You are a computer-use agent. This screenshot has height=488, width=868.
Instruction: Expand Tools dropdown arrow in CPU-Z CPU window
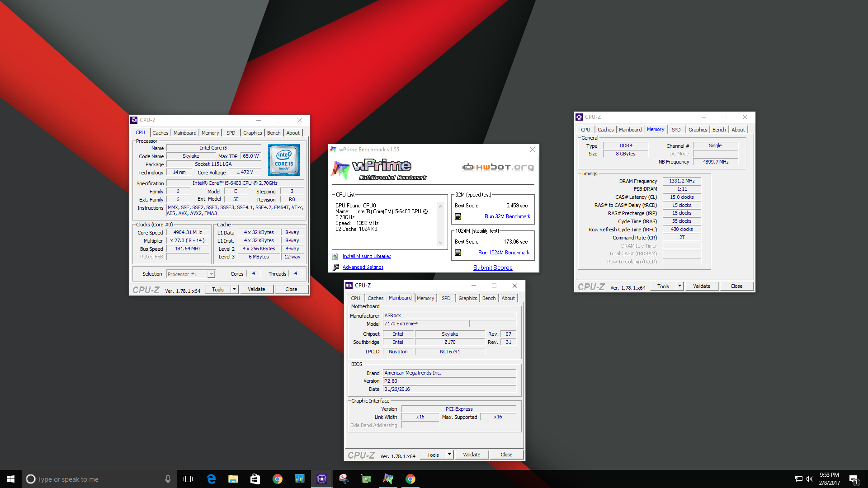[x=234, y=289]
